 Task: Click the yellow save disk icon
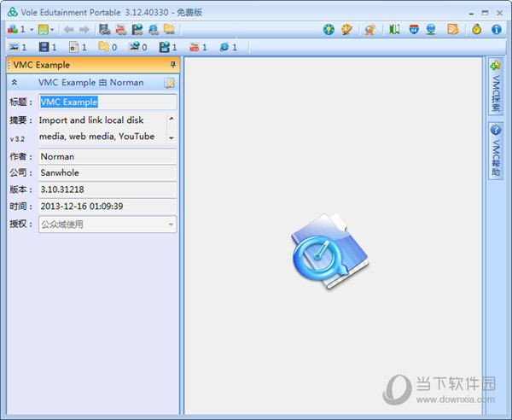44,30
